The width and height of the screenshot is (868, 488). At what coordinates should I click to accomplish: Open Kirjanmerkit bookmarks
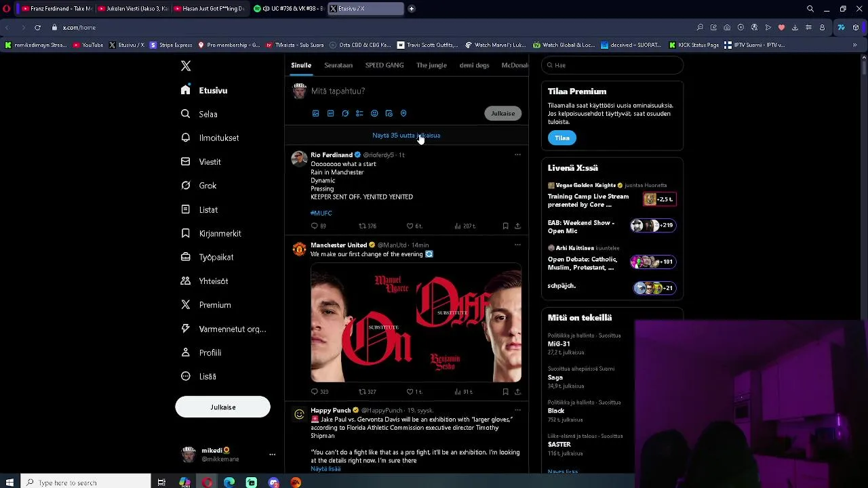(x=210, y=233)
